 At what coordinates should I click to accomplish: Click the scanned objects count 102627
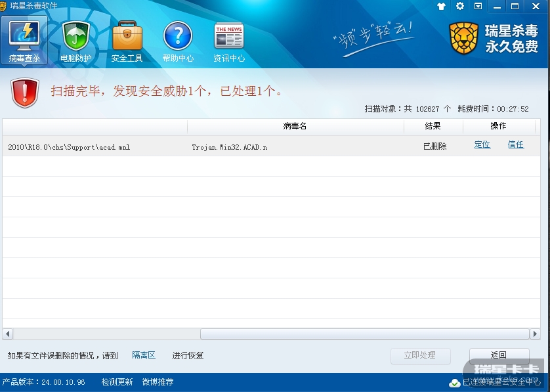pyautogui.click(x=427, y=109)
